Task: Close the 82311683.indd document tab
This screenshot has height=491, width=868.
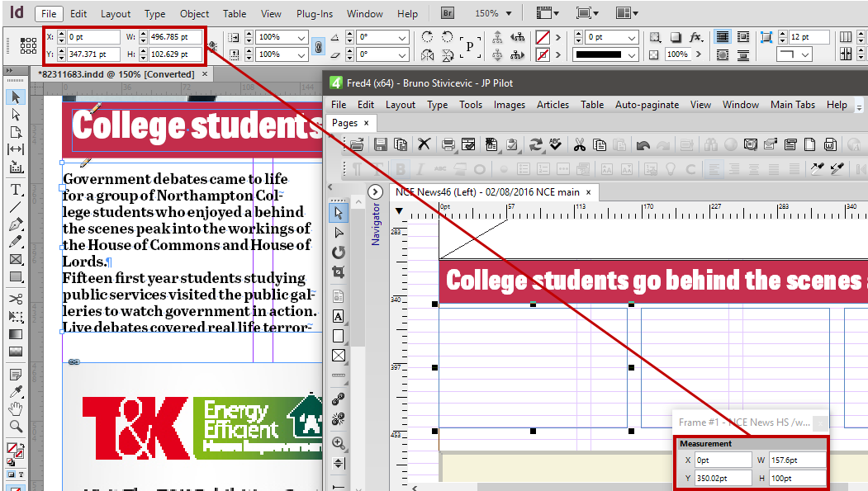Action: tap(205, 74)
